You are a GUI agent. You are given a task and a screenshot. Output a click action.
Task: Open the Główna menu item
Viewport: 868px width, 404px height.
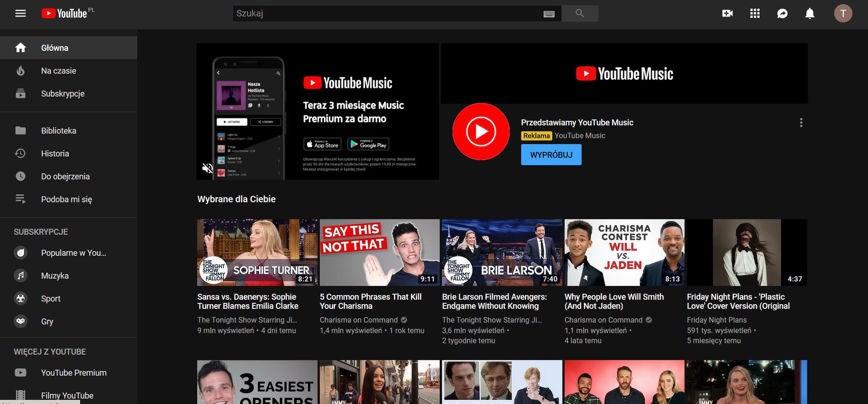coord(69,48)
